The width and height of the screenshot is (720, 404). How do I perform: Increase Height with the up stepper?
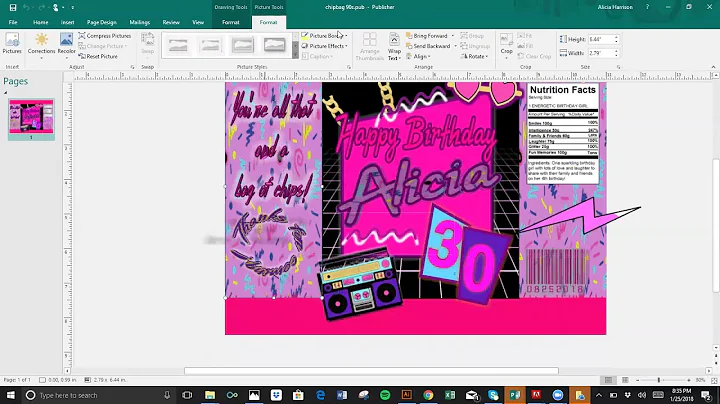616,37
